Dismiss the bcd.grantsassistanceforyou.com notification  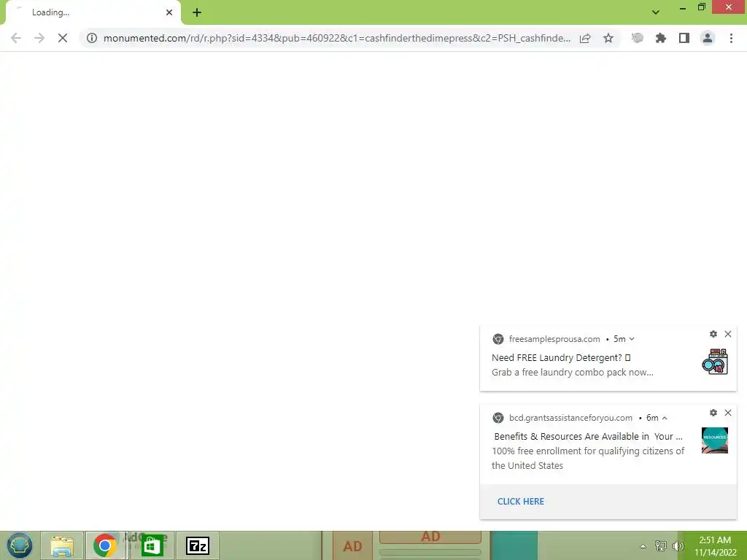point(728,413)
